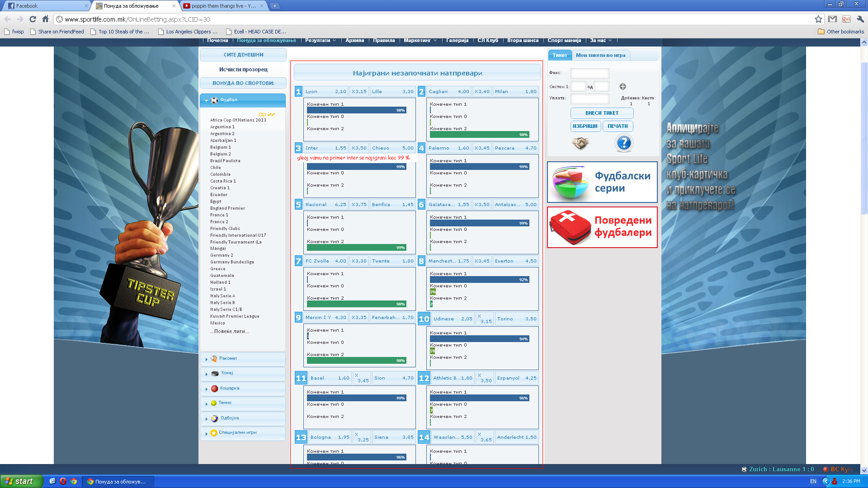868x488 pixels.
Task: Collapse the Фудбал sport section
Action: point(206,100)
